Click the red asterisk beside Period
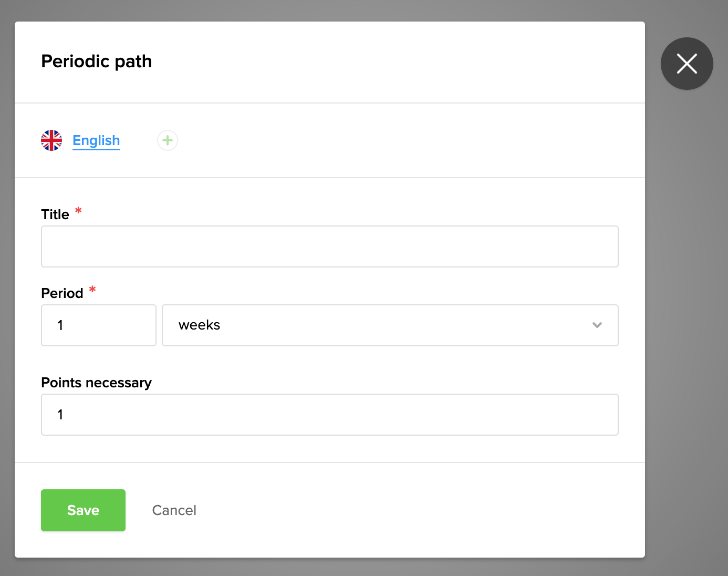Viewport: 728px width, 576px height. tap(92, 290)
